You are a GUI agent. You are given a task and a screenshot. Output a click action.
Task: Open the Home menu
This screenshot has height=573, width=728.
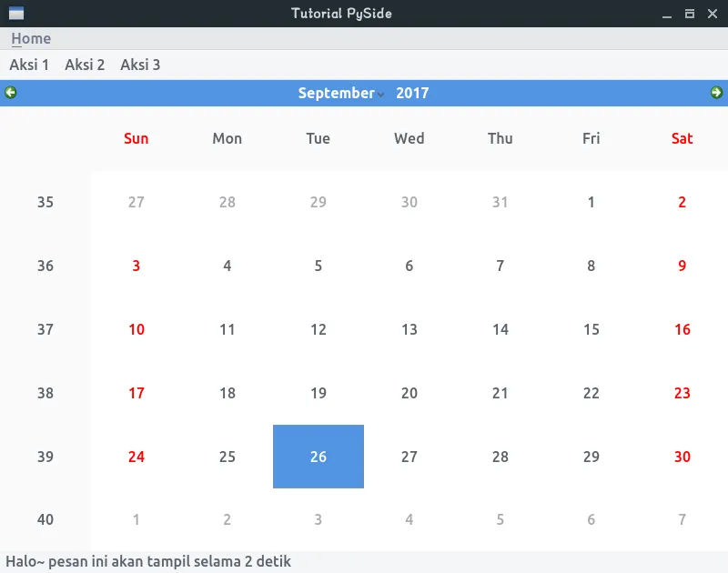coord(31,38)
